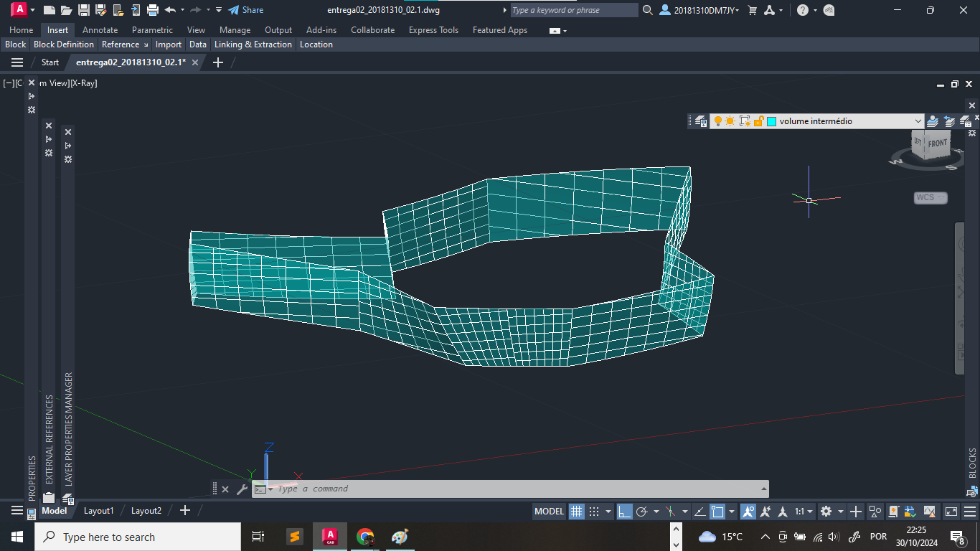Toggle isometric drafting status icon
The width and height of the screenshot is (980, 551).
coord(671,512)
